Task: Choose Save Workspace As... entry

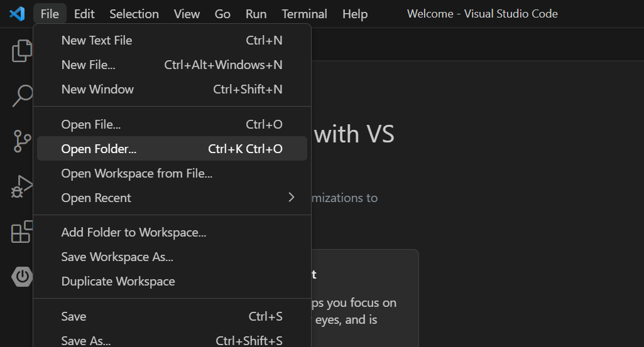Action: (x=172, y=257)
